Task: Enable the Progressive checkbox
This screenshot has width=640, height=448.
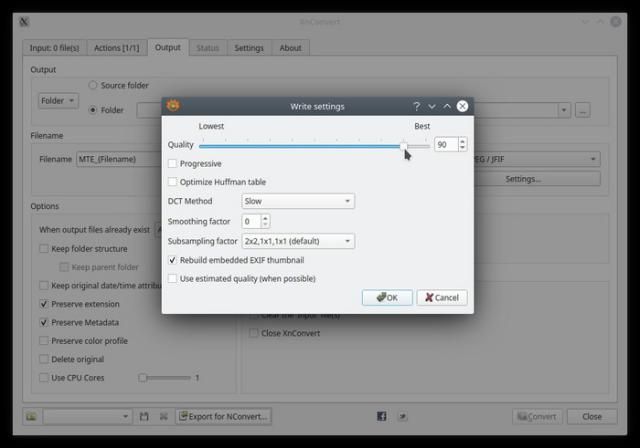Action: pyautogui.click(x=173, y=164)
